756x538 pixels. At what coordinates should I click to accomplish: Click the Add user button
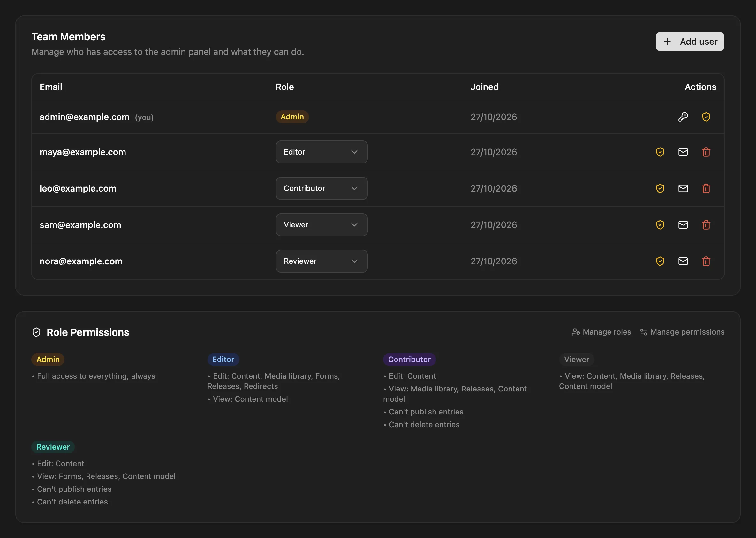coord(689,42)
